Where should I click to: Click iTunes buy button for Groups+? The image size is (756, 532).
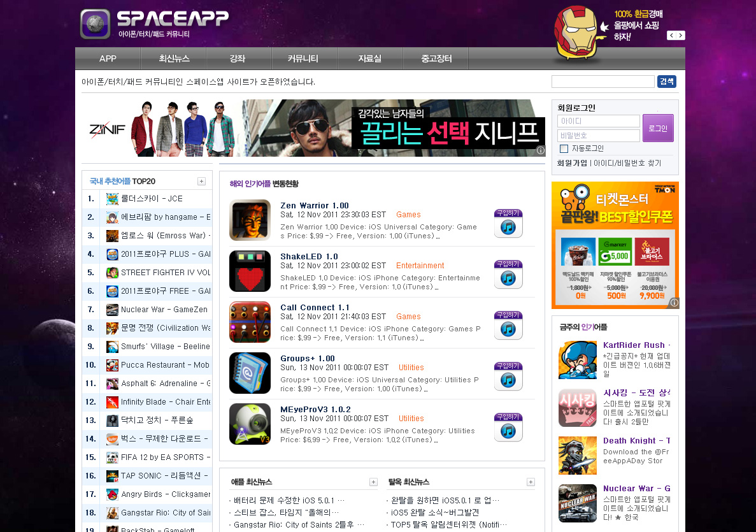pyautogui.click(x=508, y=376)
